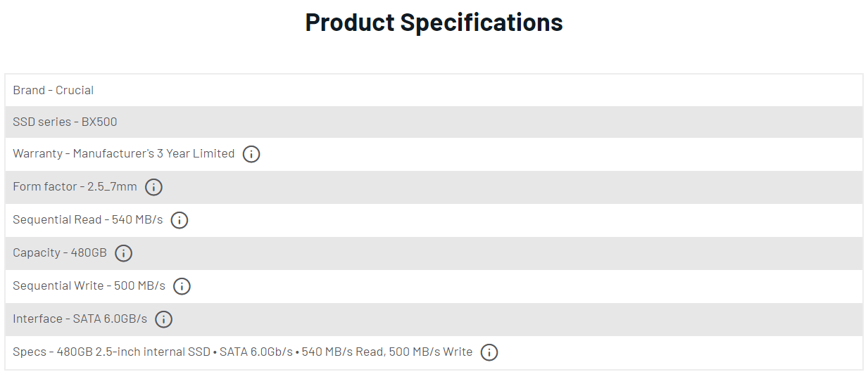The width and height of the screenshot is (868, 379).
Task: Click the Form factor info icon
Action: coord(153,187)
